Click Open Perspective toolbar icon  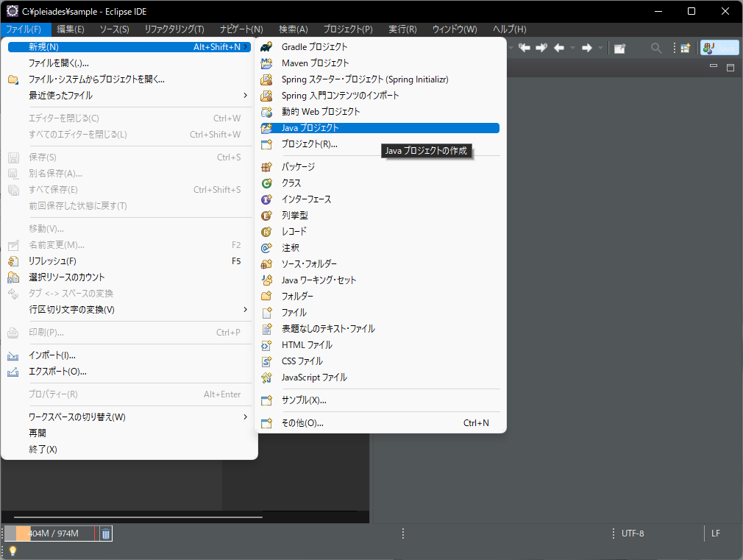click(x=685, y=48)
